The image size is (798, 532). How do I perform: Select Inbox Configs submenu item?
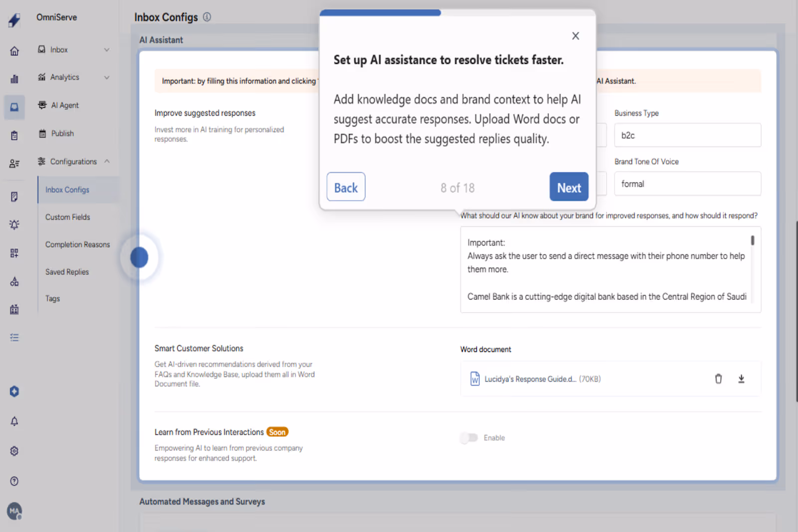tap(78, 189)
